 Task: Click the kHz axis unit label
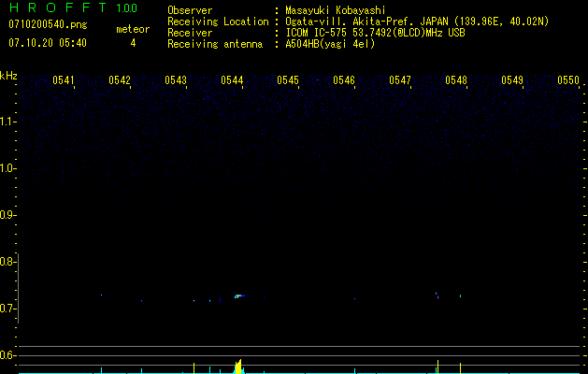pos(8,76)
